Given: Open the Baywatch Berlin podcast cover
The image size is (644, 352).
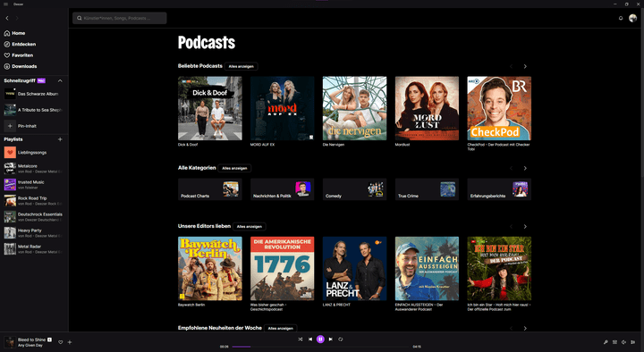Looking at the screenshot, I should 210,268.
